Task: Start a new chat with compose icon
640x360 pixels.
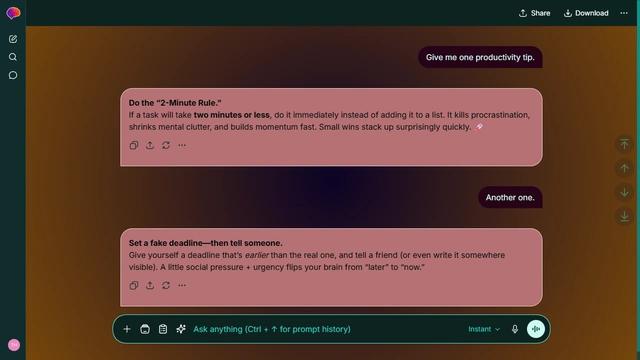Action: click(13, 39)
